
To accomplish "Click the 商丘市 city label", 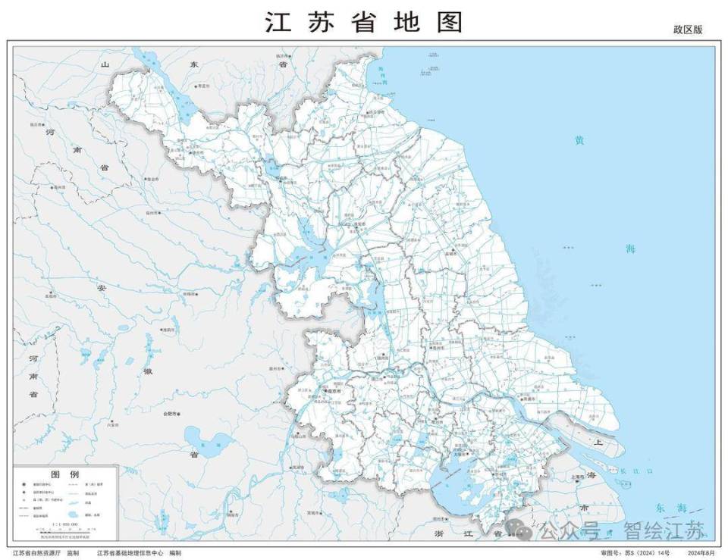I will pyautogui.click(x=36, y=124).
